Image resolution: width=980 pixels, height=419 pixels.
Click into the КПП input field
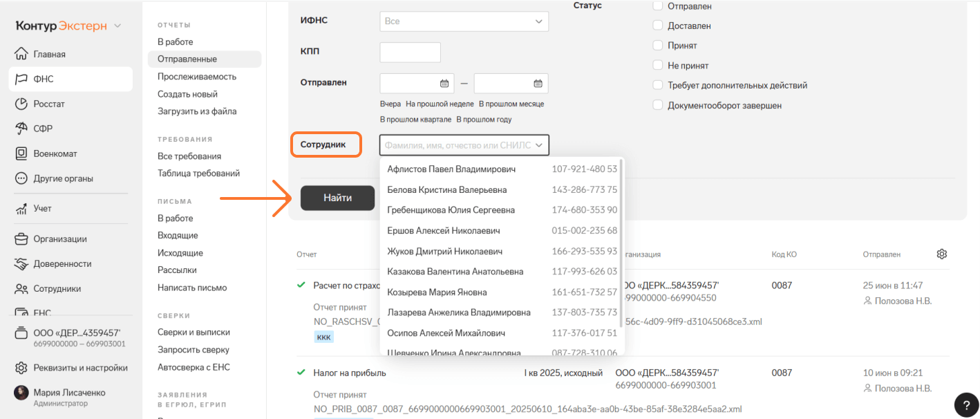click(x=410, y=53)
